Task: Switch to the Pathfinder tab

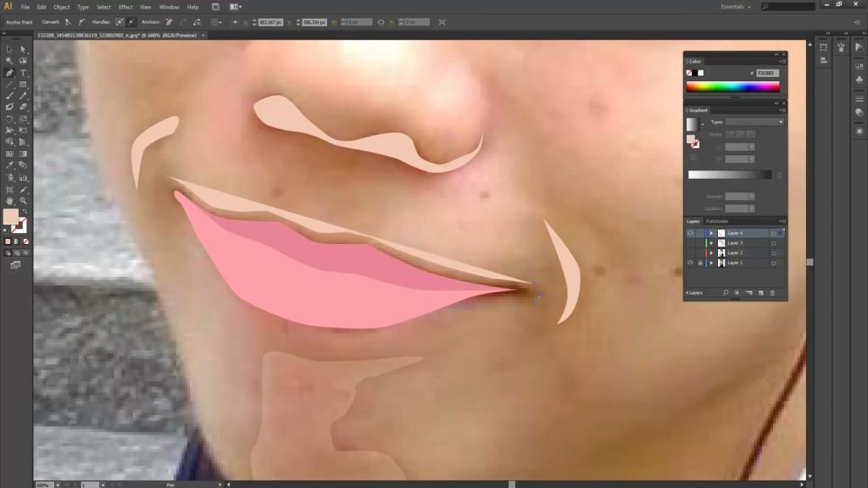Action: [x=717, y=221]
